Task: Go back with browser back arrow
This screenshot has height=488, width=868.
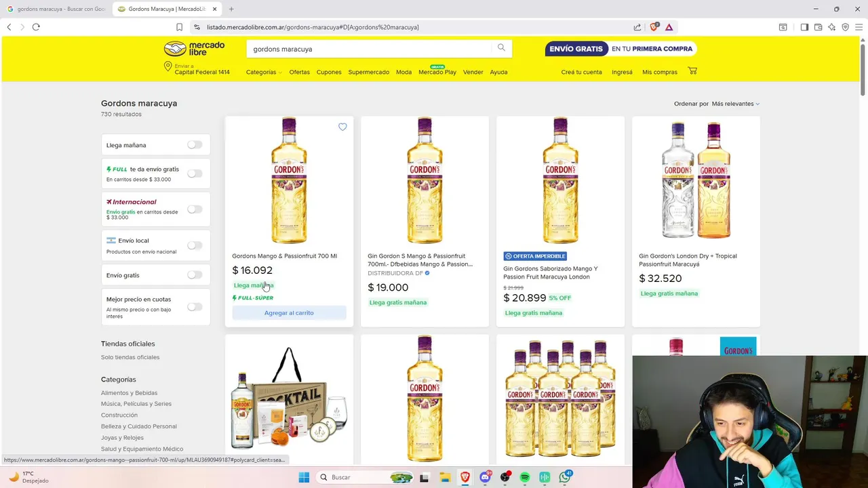Action: (x=9, y=27)
